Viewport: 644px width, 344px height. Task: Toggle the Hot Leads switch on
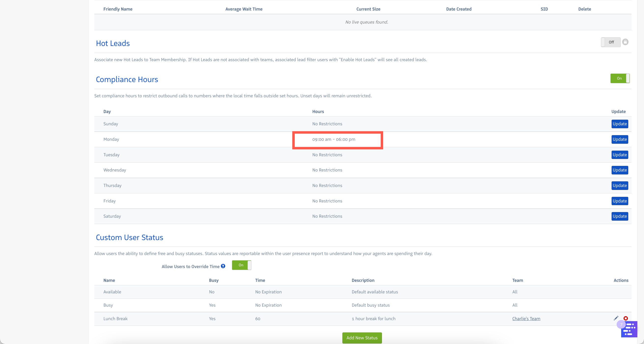click(x=611, y=42)
